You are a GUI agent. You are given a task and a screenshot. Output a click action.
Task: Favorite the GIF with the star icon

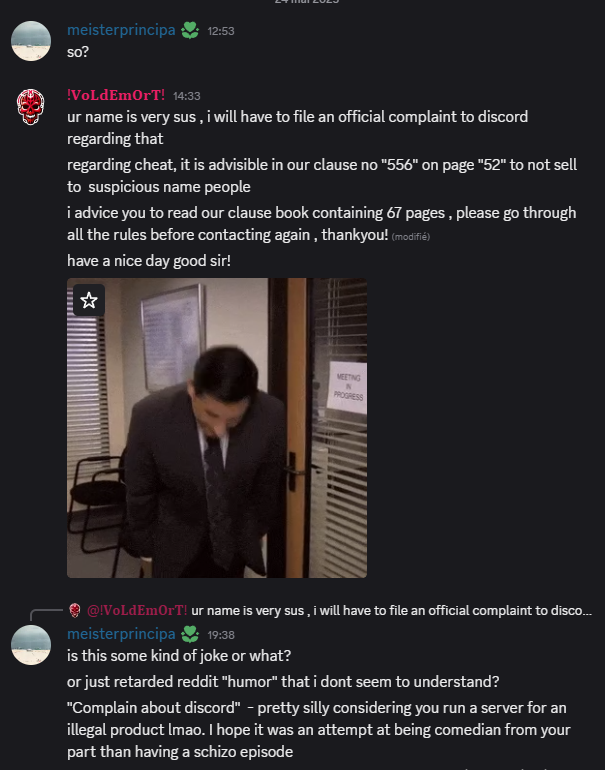point(89,300)
